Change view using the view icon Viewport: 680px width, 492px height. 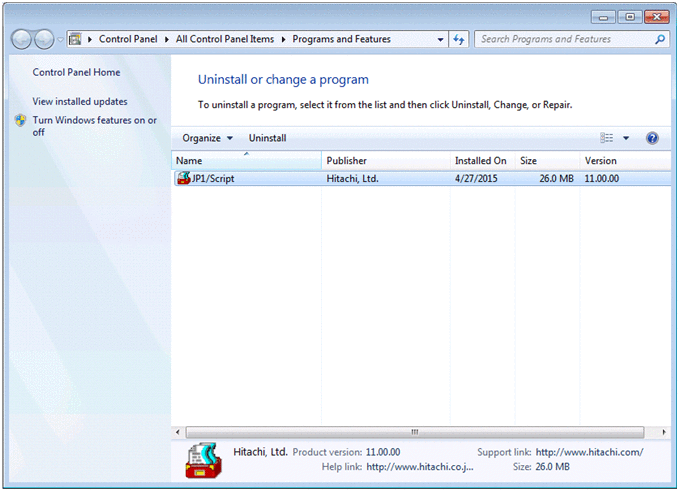[606, 138]
